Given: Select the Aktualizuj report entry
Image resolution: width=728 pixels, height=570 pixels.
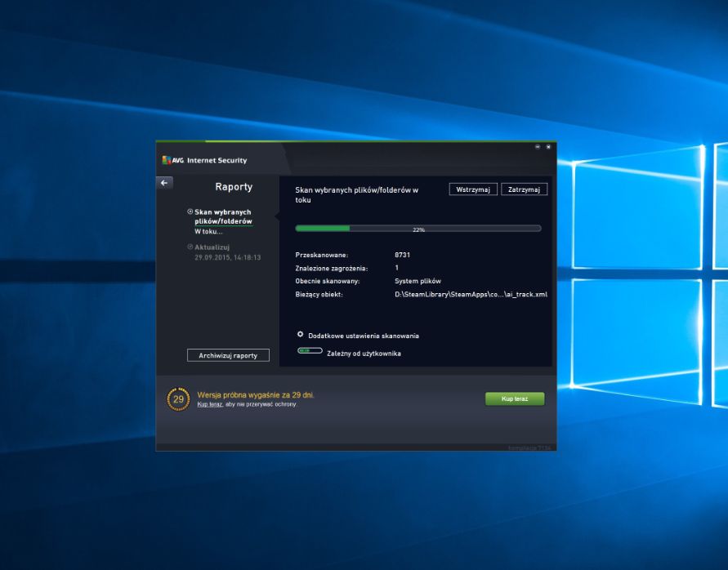Looking at the screenshot, I should (212, 247).
